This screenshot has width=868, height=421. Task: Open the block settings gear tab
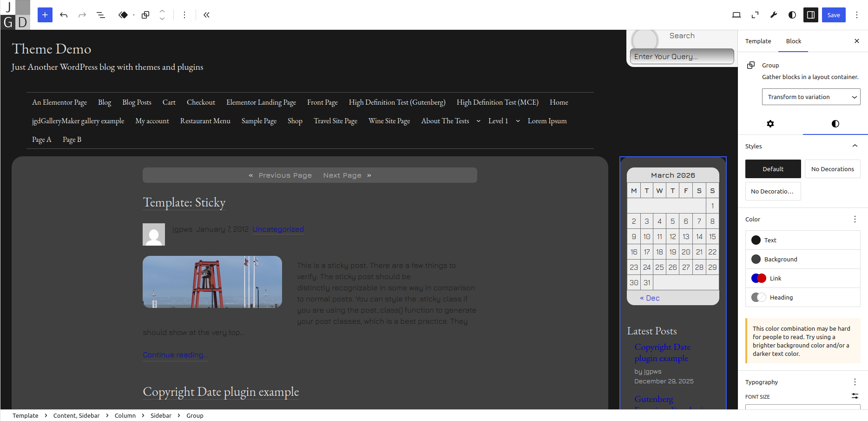[770, 124]
